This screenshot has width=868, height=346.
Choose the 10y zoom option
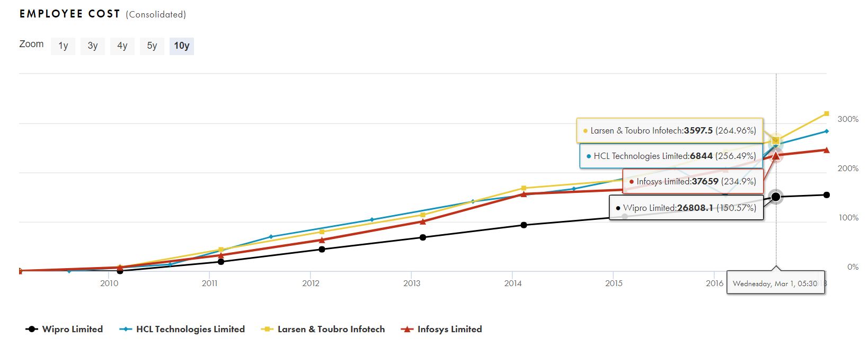click(x=182, y=46)
